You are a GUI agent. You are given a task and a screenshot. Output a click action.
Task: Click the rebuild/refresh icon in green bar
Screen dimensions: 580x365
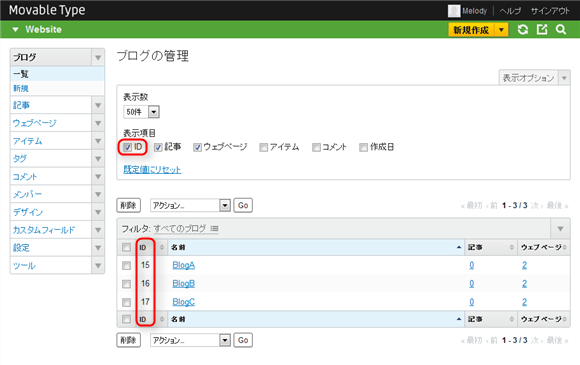(523, 30)
